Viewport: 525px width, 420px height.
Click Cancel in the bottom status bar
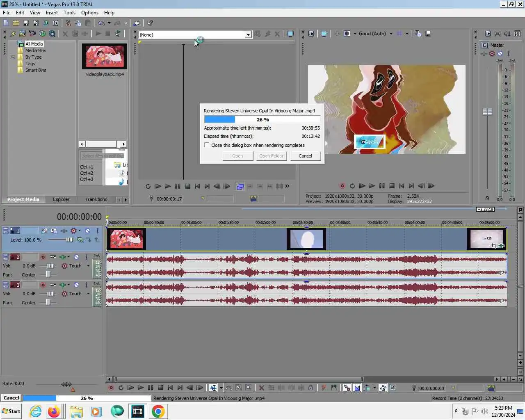[11, 398]
